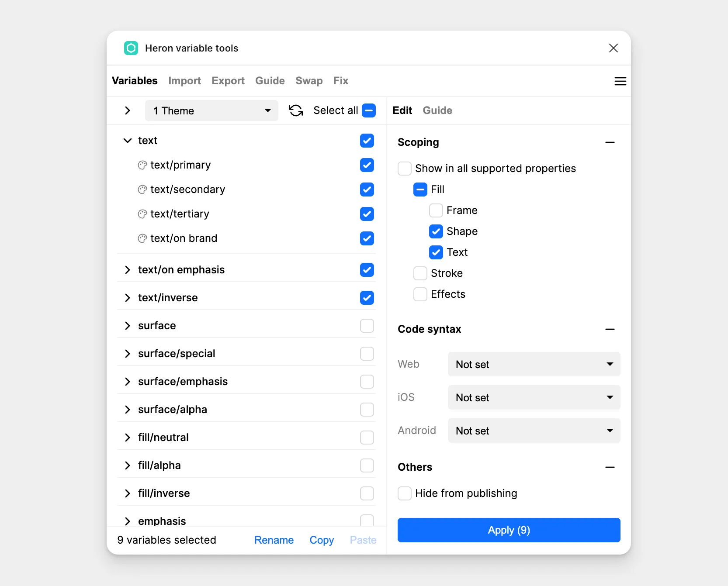Collapse the Others section minus icon
This screenshot has height=586, width=728.
[x=610, y=467]
